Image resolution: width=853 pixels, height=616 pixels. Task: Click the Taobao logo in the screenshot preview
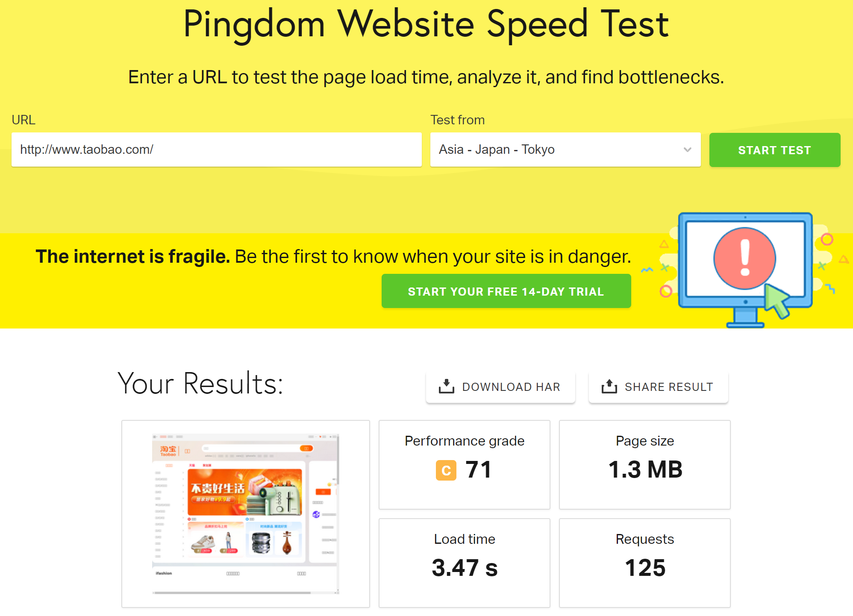point(168,451)
